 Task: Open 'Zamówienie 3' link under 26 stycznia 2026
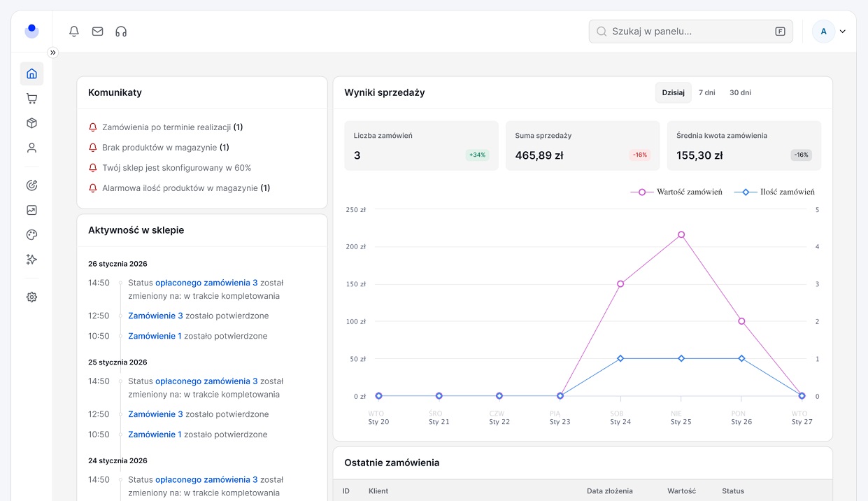coord(155,316)
